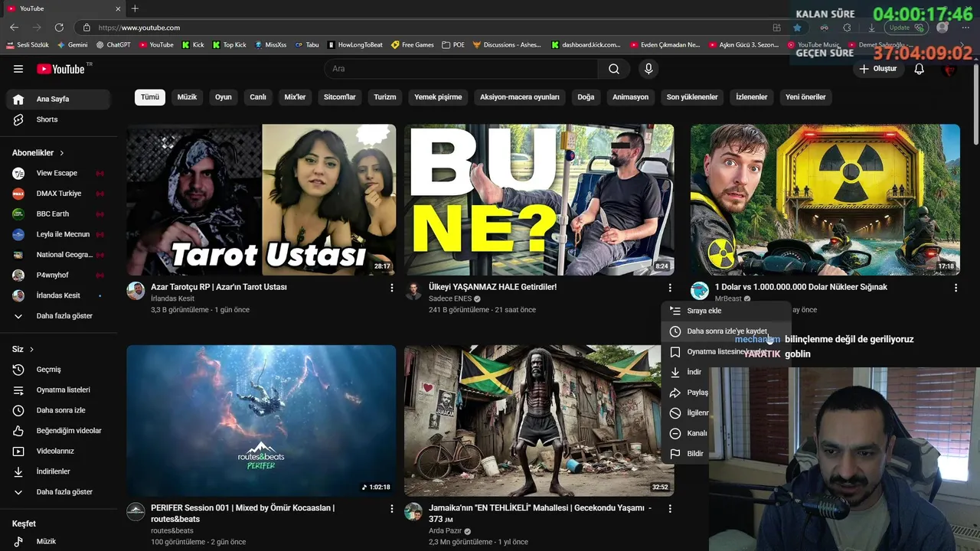Select the Sitcom'lar filter chip

click(x=340, y=97)
